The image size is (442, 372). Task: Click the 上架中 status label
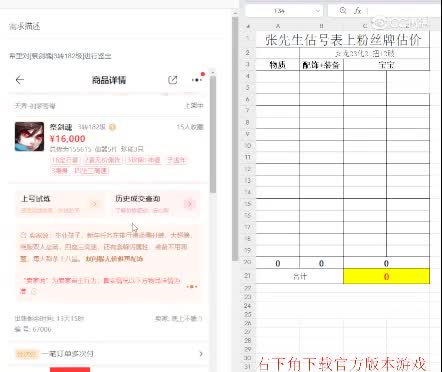(194, 106)
